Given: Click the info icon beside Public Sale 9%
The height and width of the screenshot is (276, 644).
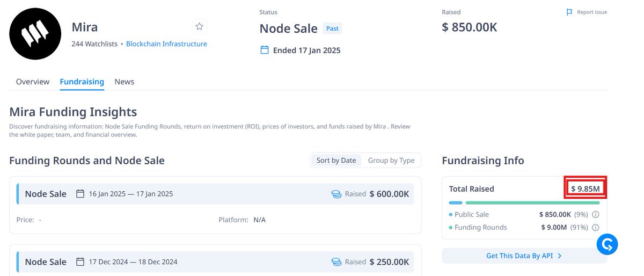Looking at the screenshot, I should point(595,214).
